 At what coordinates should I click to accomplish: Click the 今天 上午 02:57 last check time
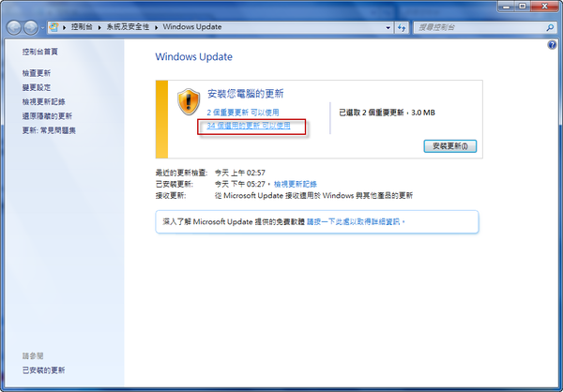coord(240,173)
